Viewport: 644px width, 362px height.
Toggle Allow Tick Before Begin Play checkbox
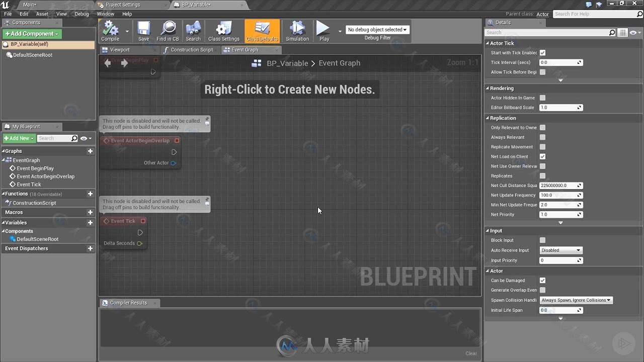[542, 72]
